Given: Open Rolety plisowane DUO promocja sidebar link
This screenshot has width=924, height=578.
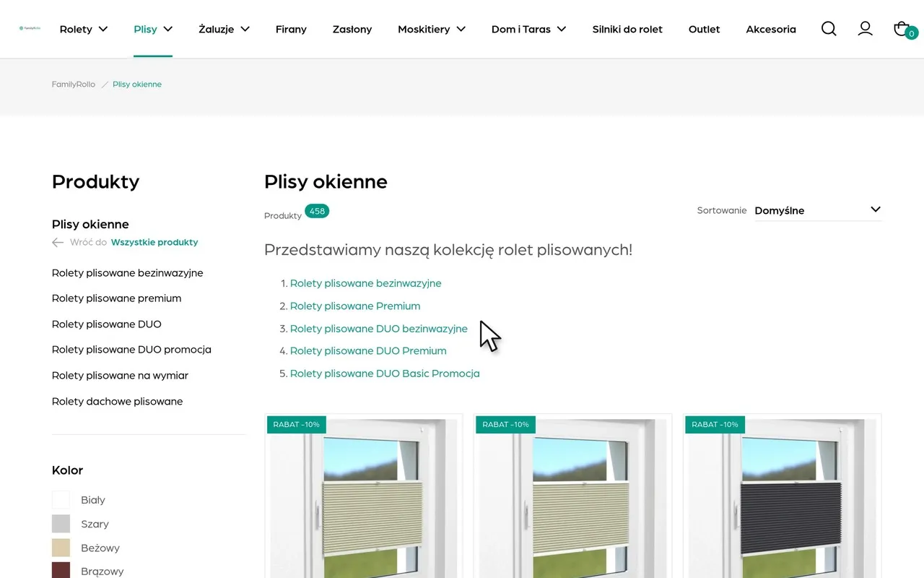Looking at the screenshot, I should coord(131,350).
